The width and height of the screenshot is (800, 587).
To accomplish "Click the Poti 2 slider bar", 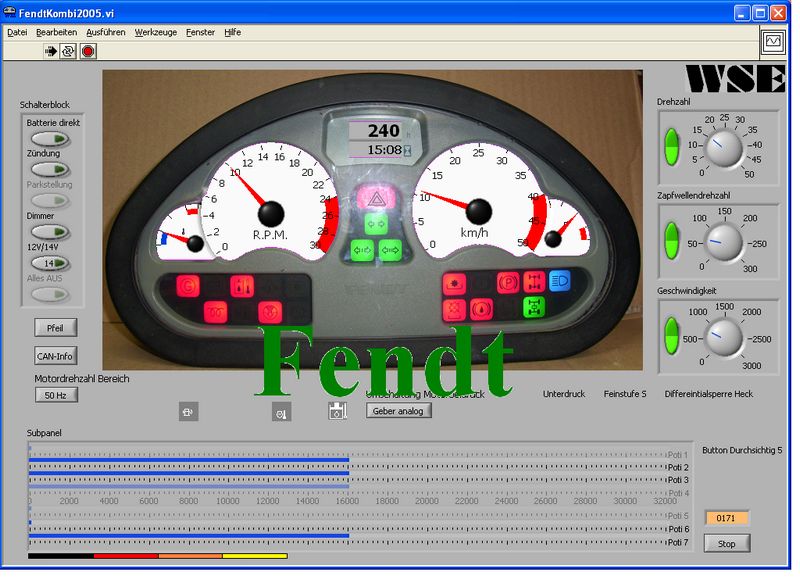I will [348, 461].
